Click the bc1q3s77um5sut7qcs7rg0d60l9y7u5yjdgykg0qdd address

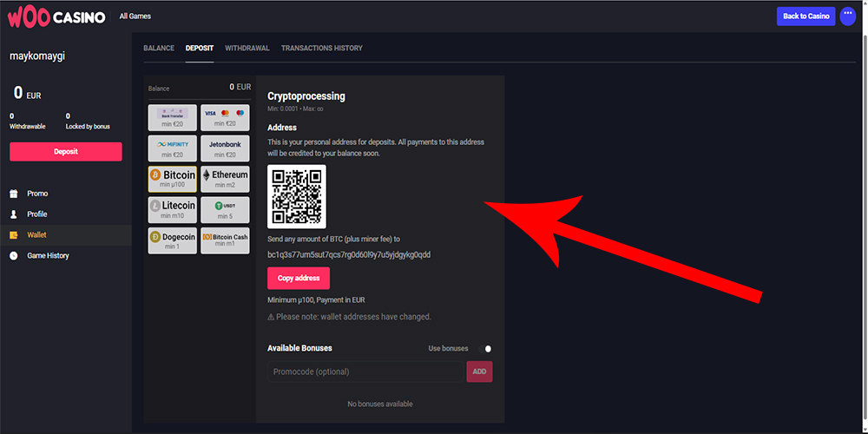[349, 255]
